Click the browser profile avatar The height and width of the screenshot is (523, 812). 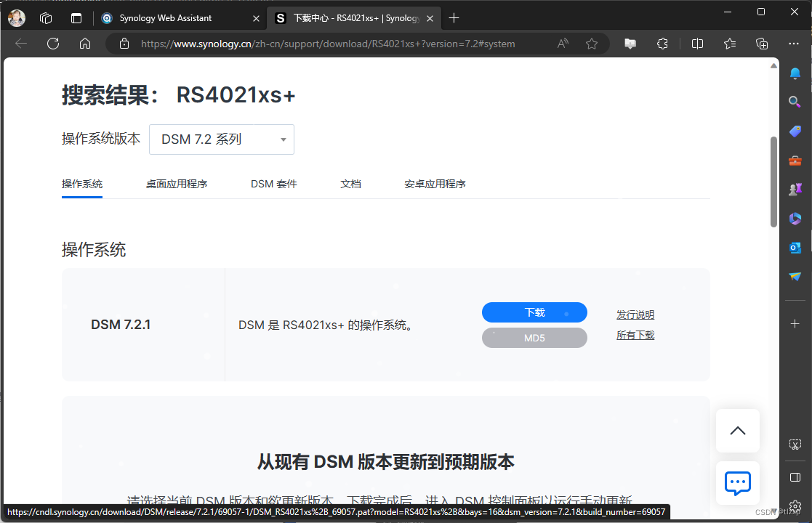[x=17, y=18]
